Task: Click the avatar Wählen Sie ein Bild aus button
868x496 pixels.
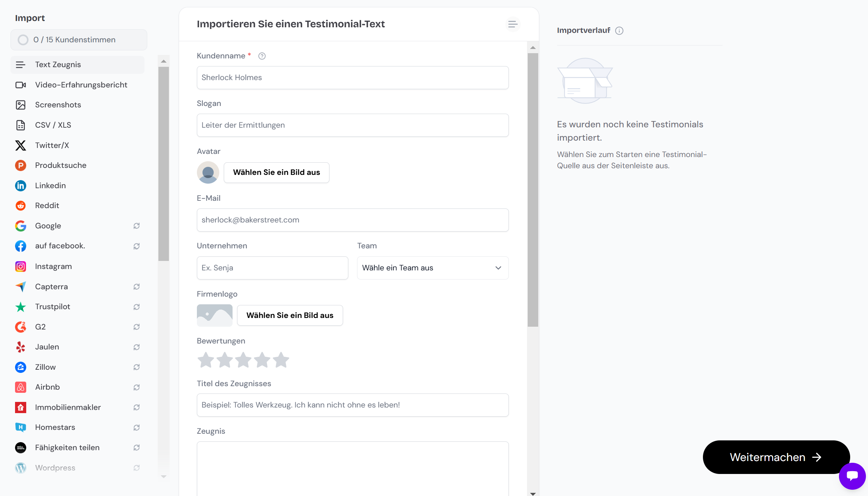Action: (x=276, y=172)
